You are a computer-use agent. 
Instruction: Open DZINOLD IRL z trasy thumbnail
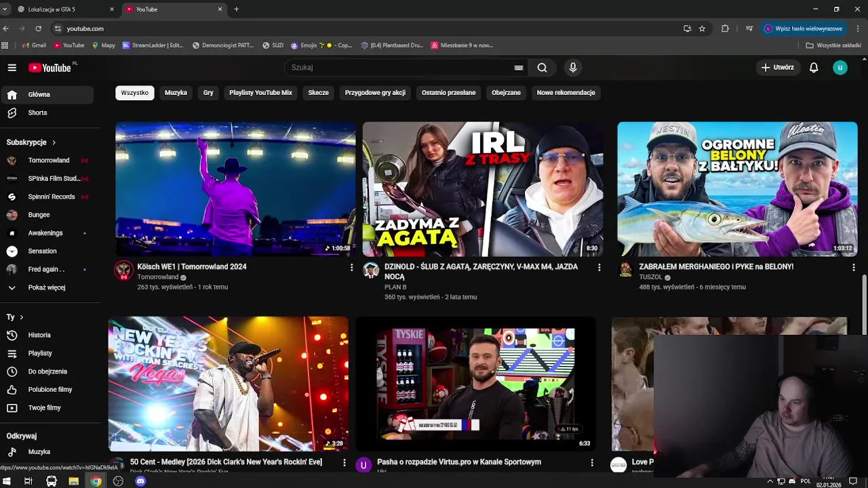(x=483, y=189)
